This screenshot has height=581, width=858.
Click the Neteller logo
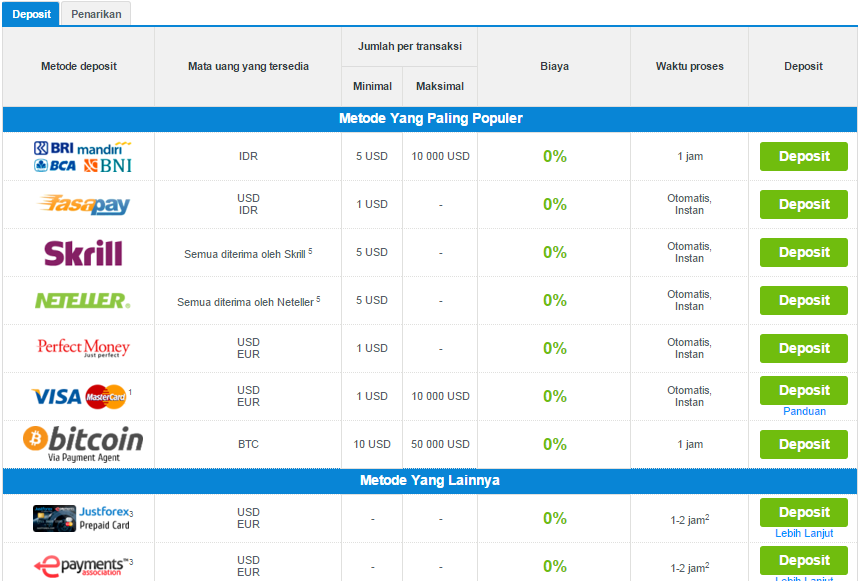pos(83,300)
